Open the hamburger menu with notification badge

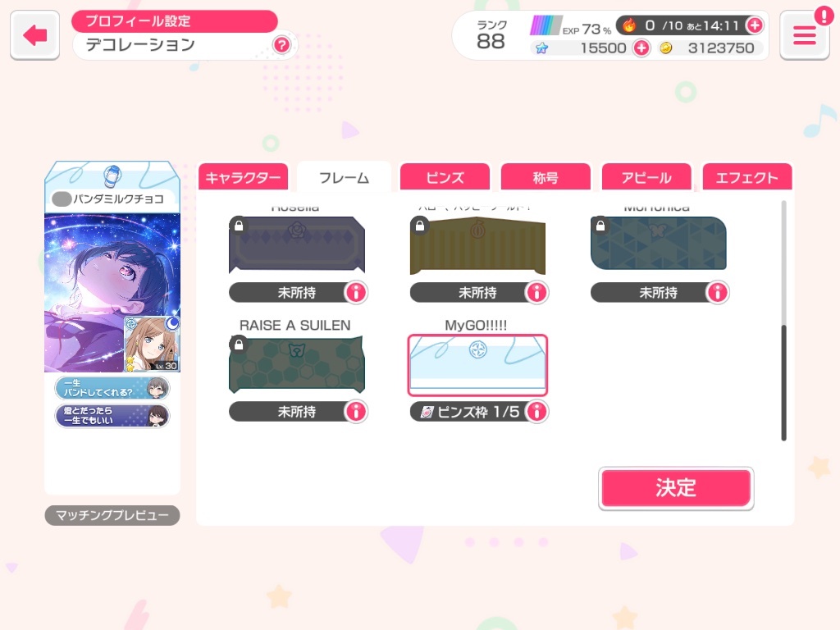click(x=804, y=35)
